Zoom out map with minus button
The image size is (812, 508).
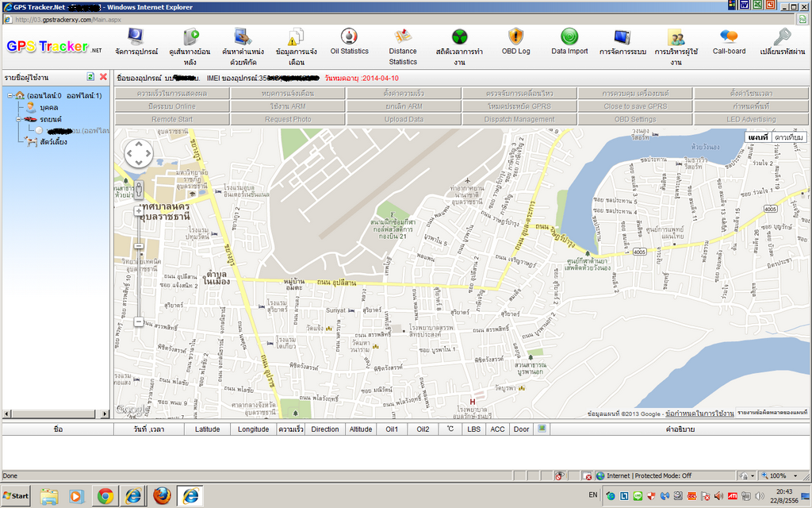tap(139, 322)
